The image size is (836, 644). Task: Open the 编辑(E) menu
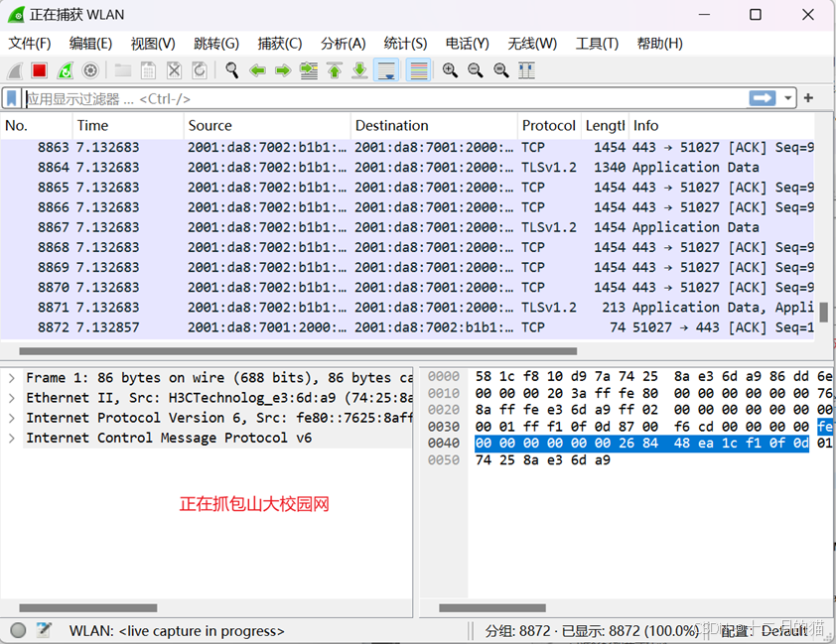coord(90,44)
